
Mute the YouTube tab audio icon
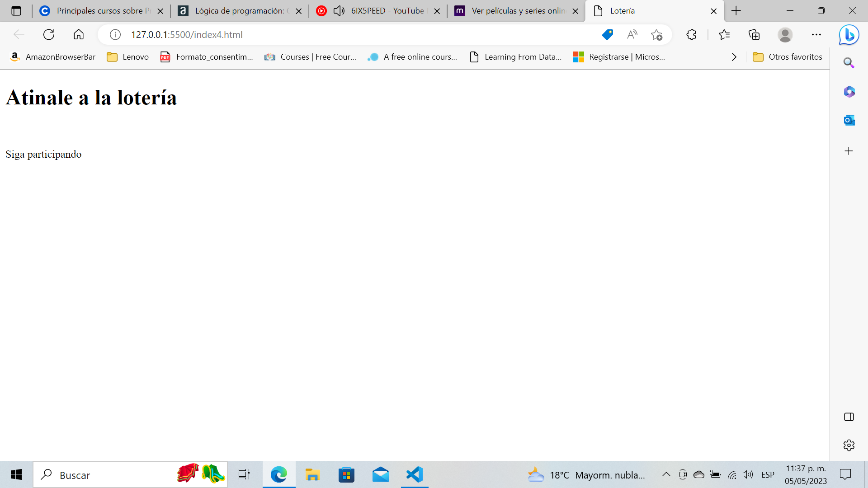(x=339, y=11)
